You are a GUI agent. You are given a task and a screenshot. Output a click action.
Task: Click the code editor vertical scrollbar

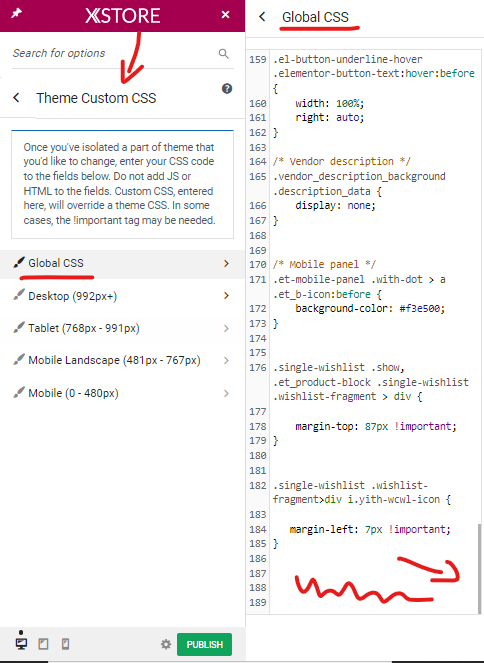[479, 568]
